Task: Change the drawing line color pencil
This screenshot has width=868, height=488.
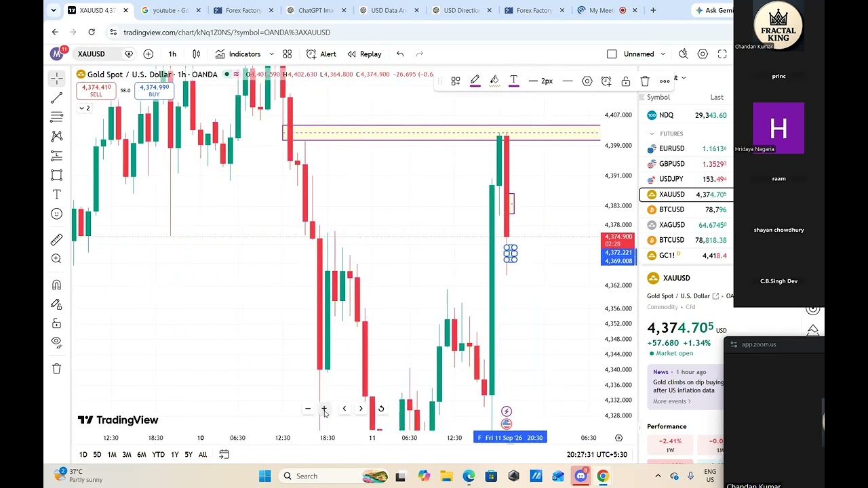Action: click(475, 81)
